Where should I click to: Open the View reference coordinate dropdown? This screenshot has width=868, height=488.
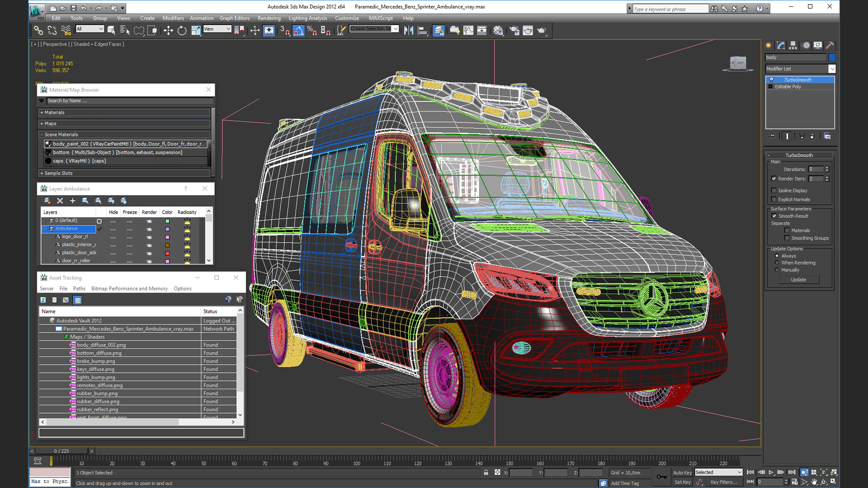point(217,29)
